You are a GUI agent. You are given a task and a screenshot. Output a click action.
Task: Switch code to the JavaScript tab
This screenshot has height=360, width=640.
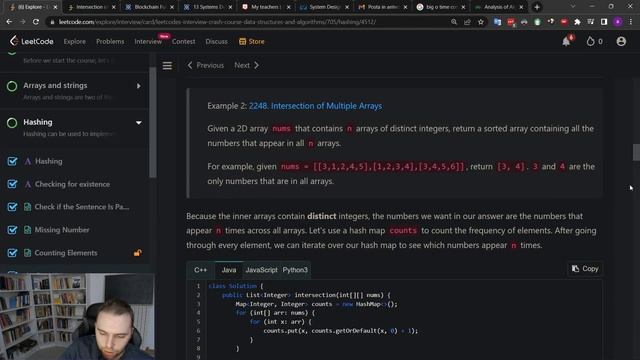click(261, 270)
